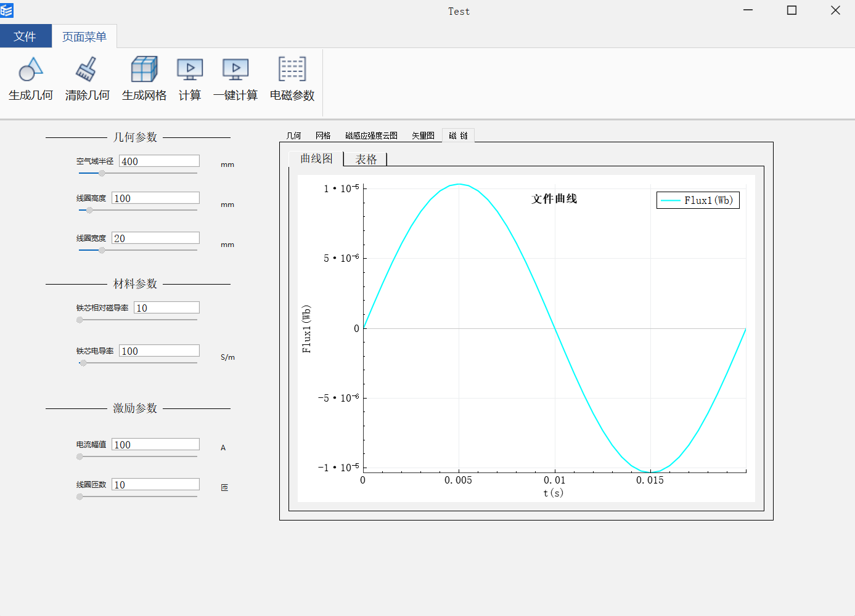Image resolution: width=855 pixels, height=616 pixels.
Task: Click the 激励参数 section heading
Action: (x=135, y=408)
